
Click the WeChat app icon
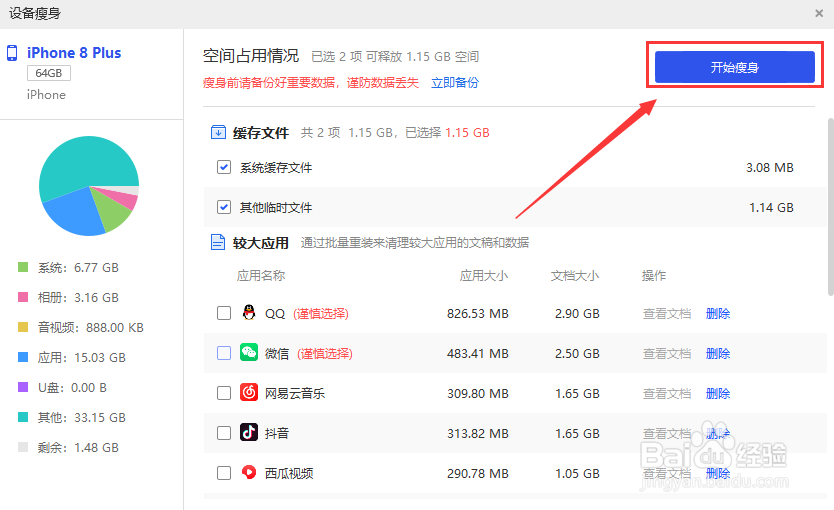tap(249, 353)
